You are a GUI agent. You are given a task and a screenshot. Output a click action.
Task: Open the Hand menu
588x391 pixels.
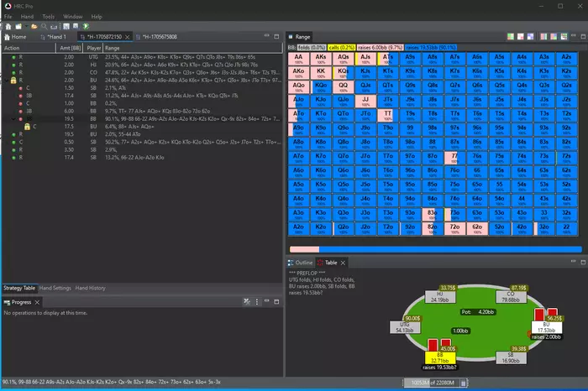pos(27,17)
